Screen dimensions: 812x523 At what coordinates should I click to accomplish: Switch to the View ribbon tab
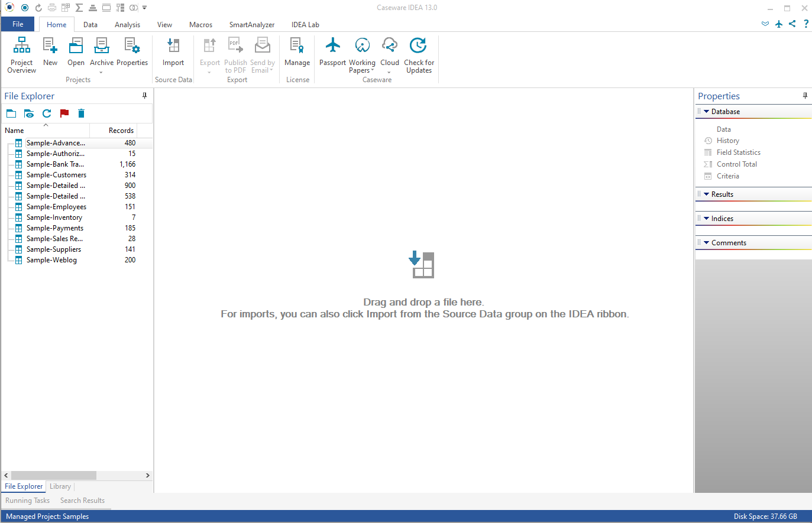pos(164,25)
